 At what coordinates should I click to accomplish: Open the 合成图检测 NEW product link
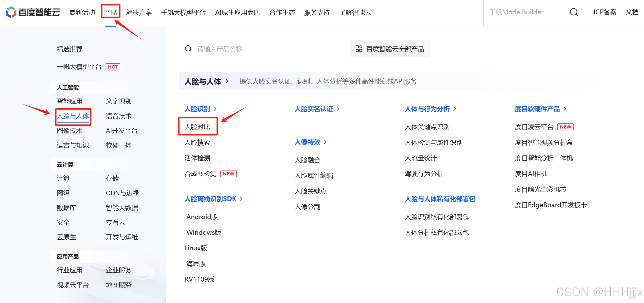pos(210,174)
